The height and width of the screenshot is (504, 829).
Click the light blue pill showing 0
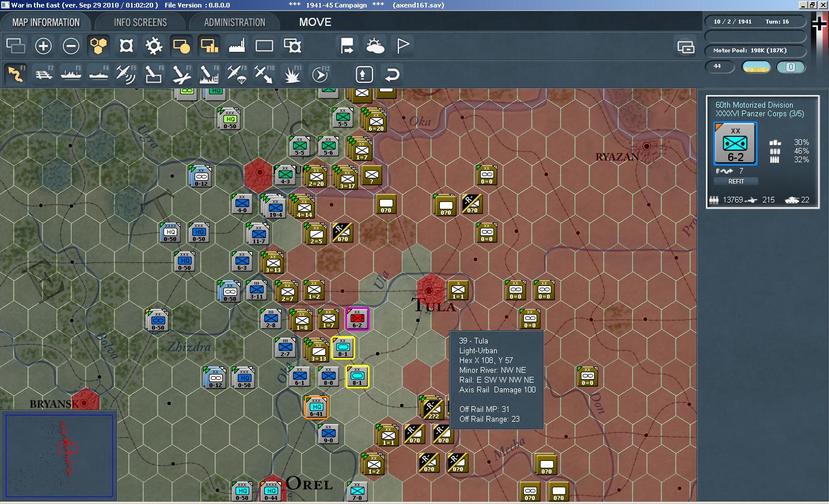(790, 67)
